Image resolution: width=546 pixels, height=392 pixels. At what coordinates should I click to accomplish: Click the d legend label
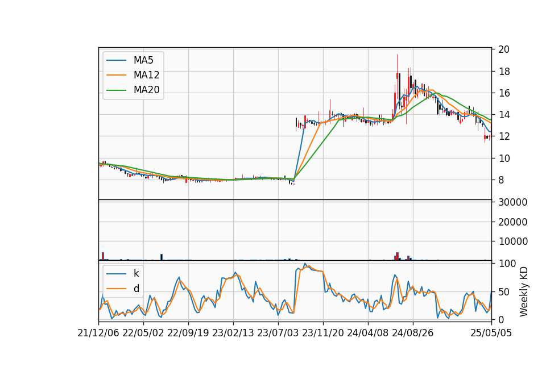tap(136, 289)
